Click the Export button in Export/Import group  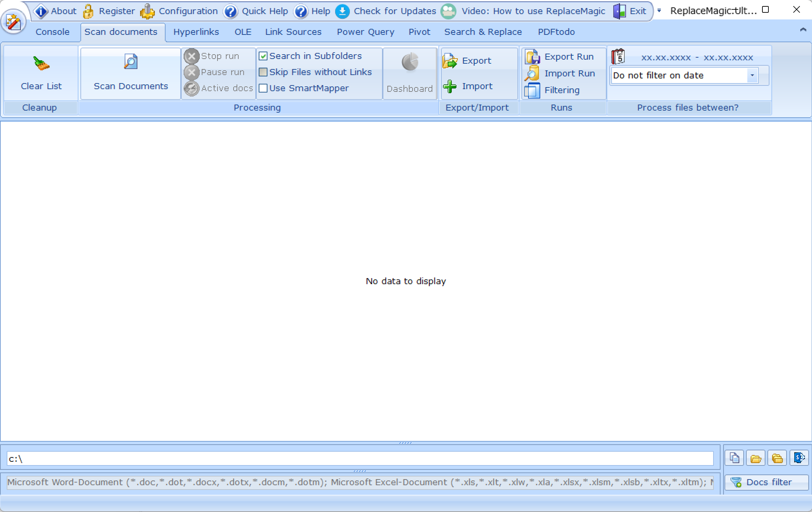(467, 61)
